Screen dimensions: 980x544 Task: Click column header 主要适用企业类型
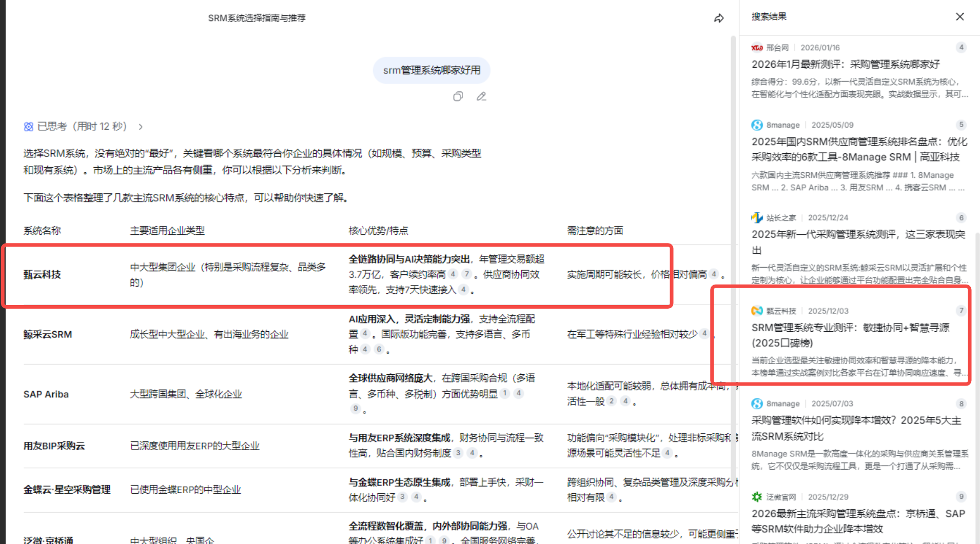click(x=167, y=231)
